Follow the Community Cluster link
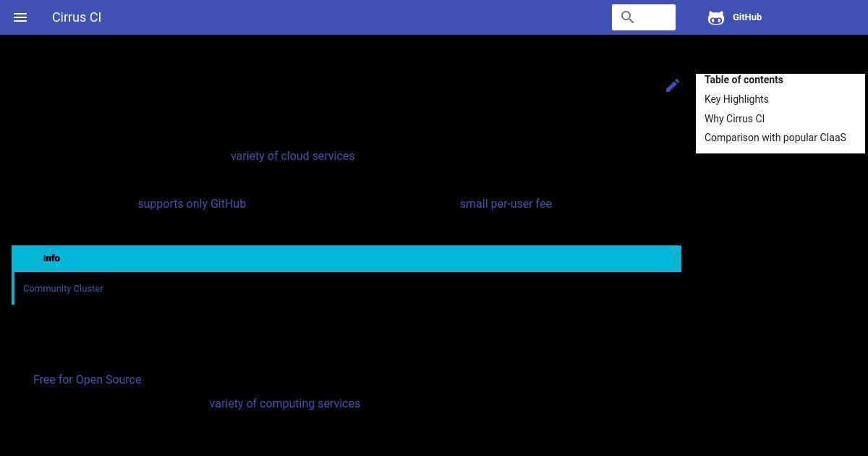Screen dimensions: 868x456 (x=63, y=288)
